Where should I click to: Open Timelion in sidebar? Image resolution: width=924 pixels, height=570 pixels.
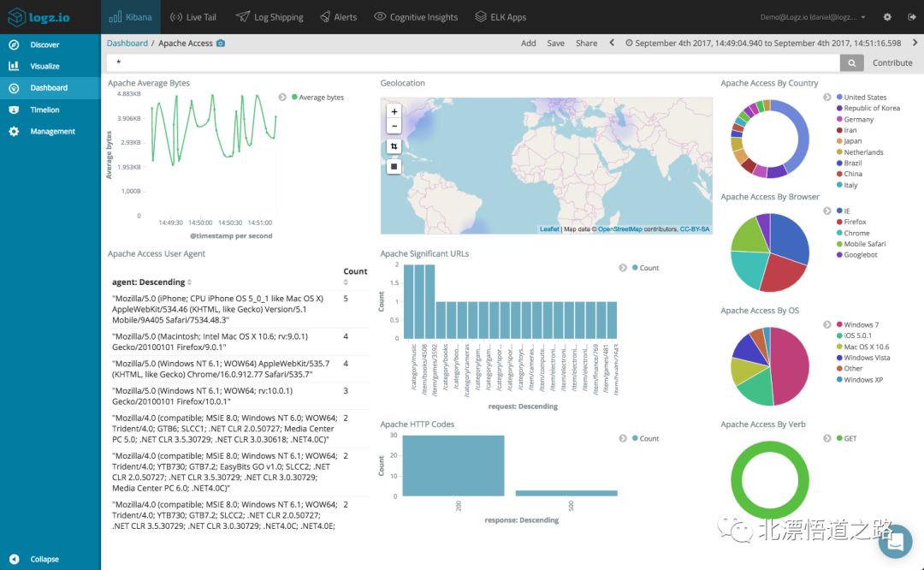[50, 110]
